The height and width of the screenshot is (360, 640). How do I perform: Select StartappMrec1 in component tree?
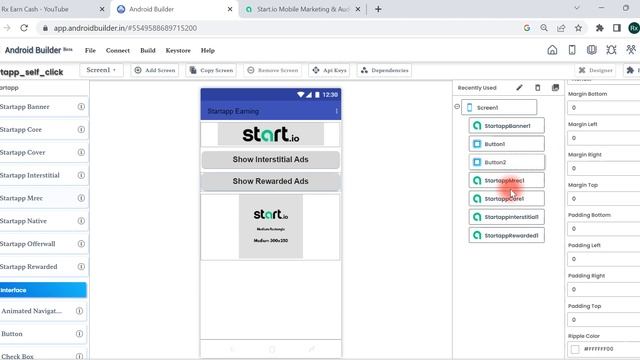point(507,180)
